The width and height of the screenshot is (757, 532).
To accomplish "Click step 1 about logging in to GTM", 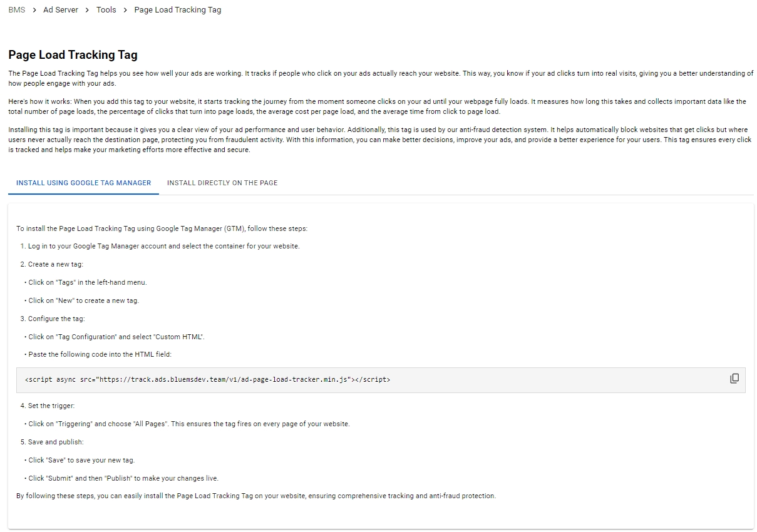I will (x=163, y=246).
